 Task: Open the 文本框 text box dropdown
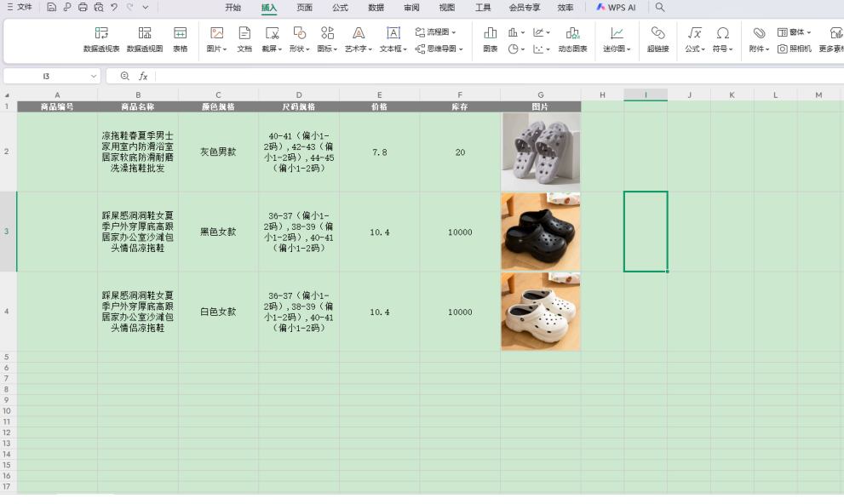click(393, 40)
